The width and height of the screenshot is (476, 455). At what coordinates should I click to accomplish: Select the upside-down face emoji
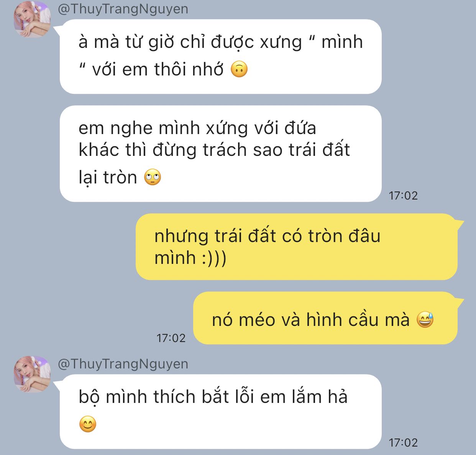239,70
